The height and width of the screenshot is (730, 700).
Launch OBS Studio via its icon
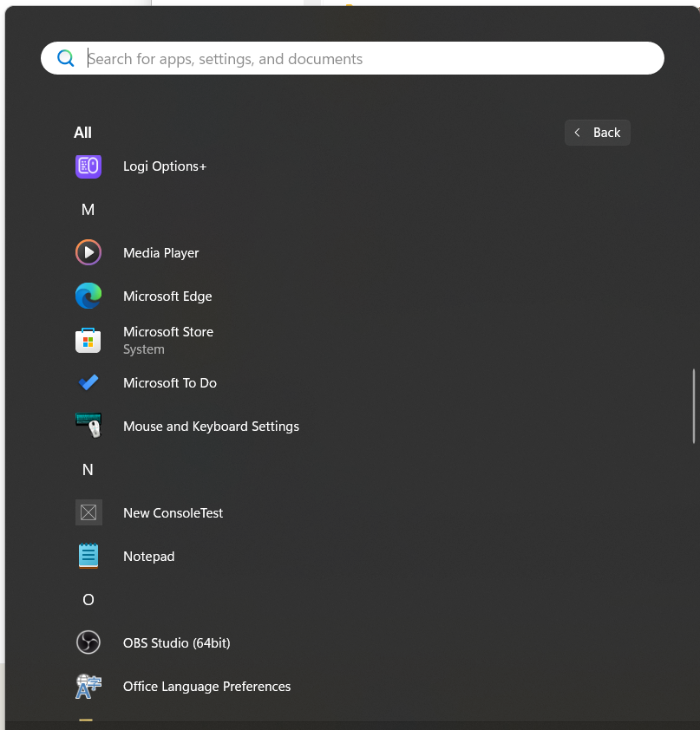pyautogui.click(x=88, y=642)
